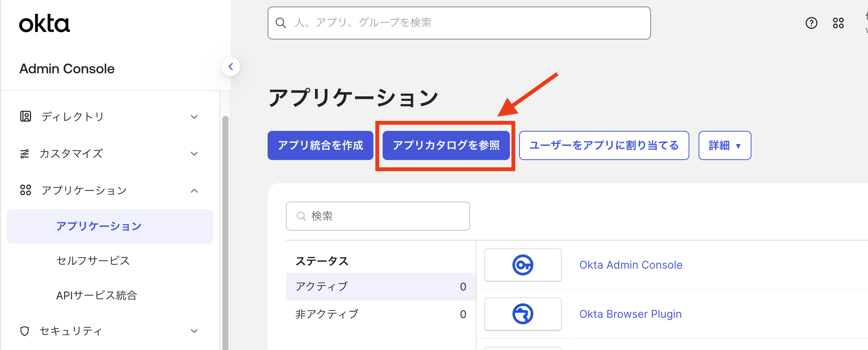Click the ステータス heading
This screenshot has height=350, width=868.
point(322,261)
